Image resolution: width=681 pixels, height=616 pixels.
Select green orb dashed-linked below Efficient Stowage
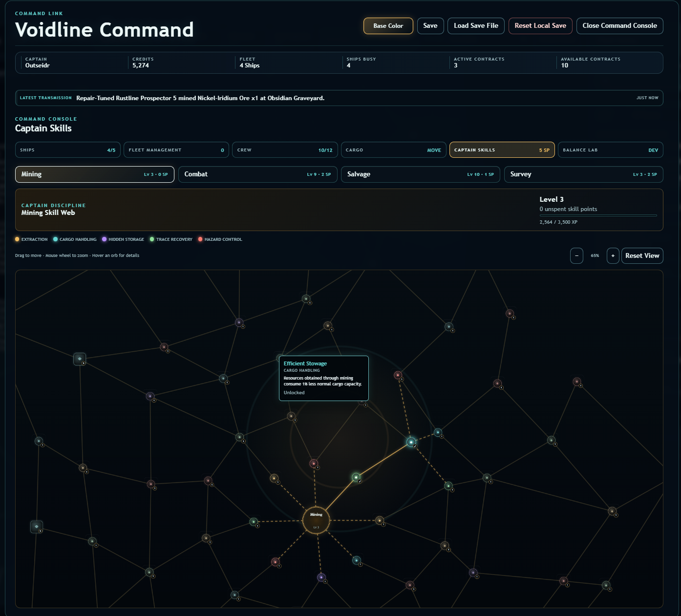pyautogui.click(x=448, y=486)
